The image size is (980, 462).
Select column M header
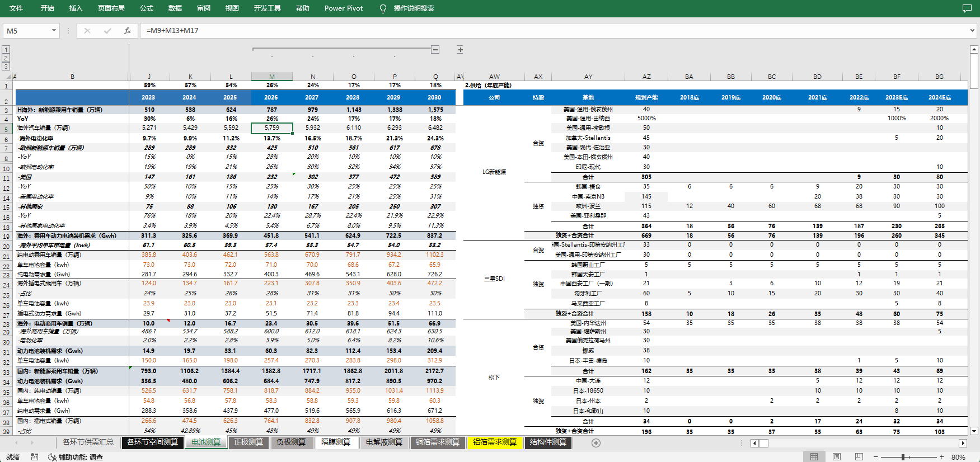click(272, 77)
